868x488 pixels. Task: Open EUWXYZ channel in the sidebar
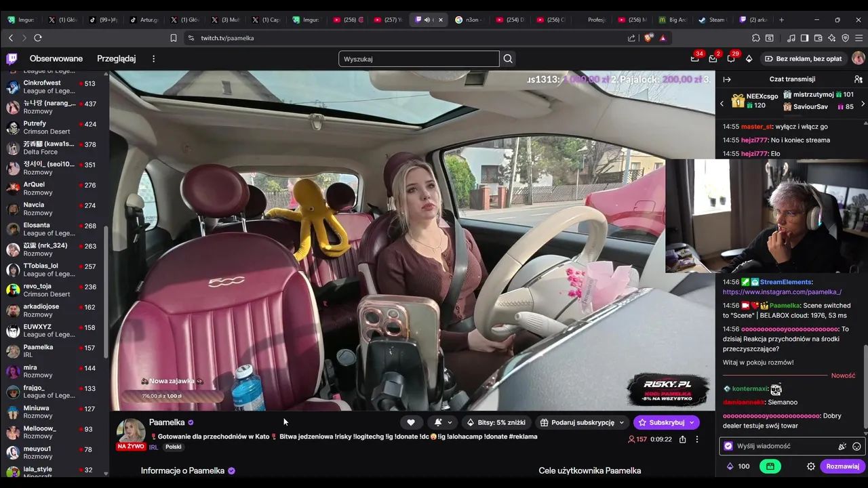coord(54,331)
